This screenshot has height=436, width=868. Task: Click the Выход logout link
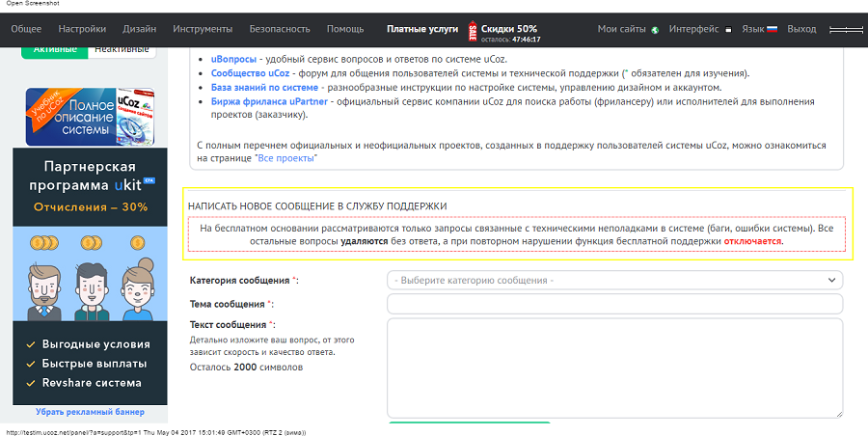click(801, 29)
